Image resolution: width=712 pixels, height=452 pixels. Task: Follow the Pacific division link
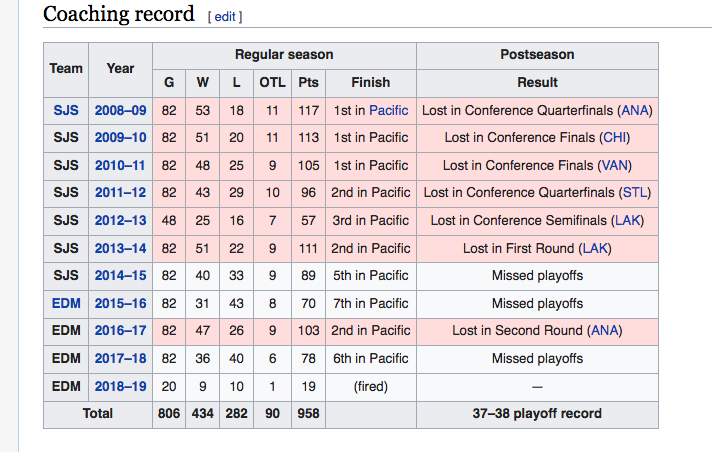point(389,110)
